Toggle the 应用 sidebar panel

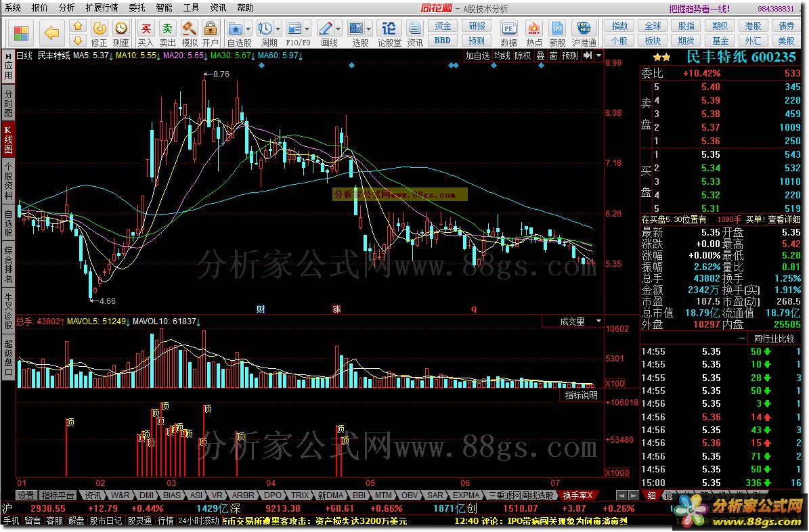(x=8, y=67)
